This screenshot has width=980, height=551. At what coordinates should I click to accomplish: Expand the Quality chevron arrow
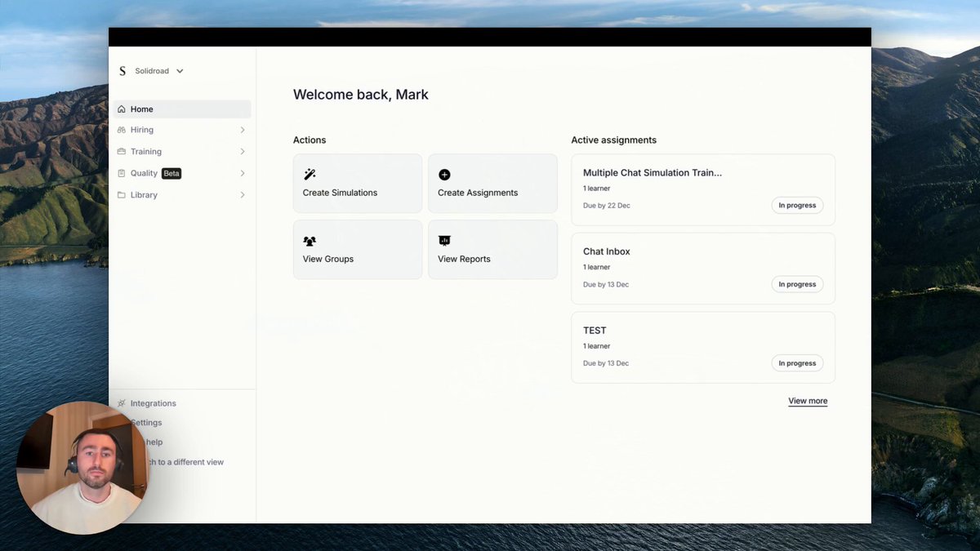pyautogui.click(x=243, y=173)
